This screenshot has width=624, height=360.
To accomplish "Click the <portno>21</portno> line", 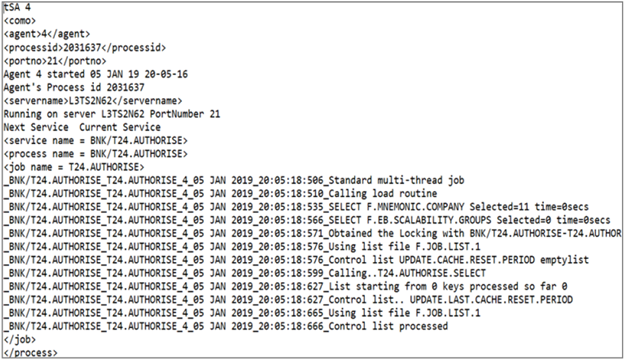I will tap(55, 61).
